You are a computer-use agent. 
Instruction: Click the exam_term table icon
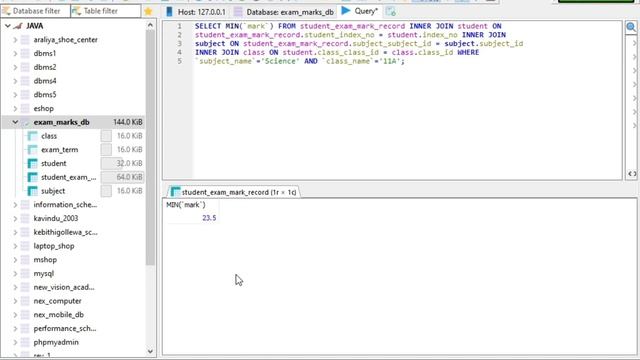[32, 150]
